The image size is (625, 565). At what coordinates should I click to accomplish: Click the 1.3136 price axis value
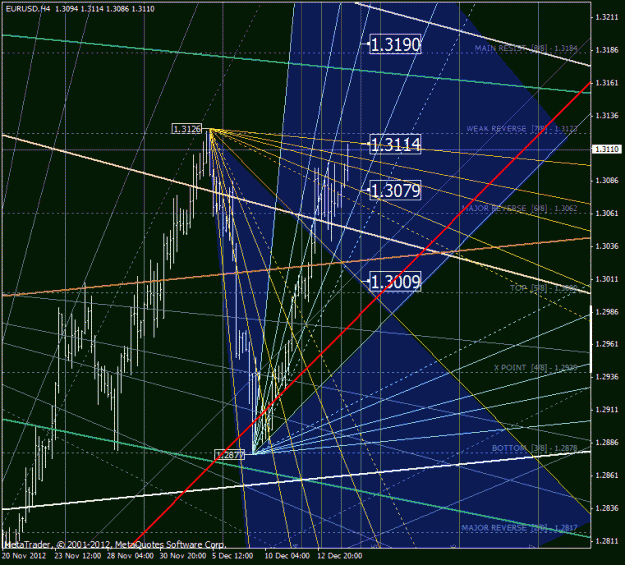click(x=607, y=116)
